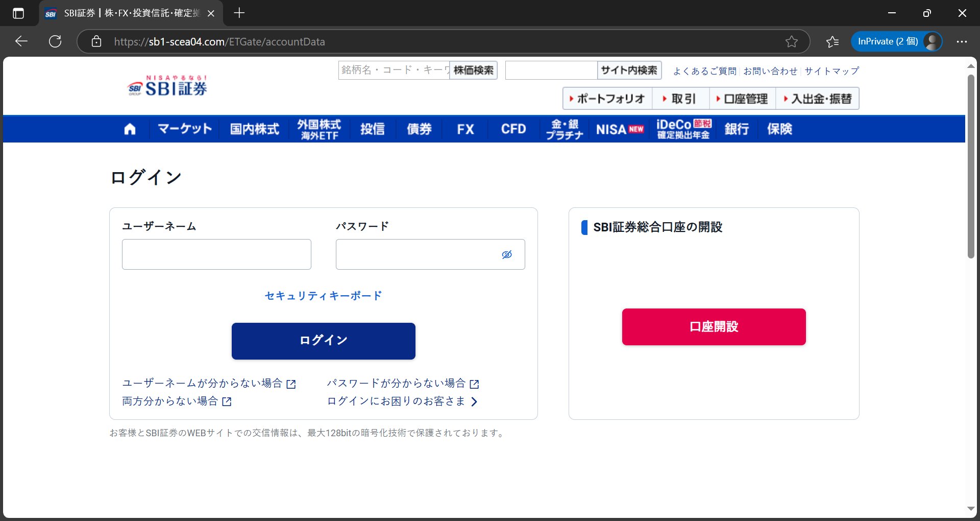
Task: Click the InPrivate profile button
Action: (x=896, y=41)
